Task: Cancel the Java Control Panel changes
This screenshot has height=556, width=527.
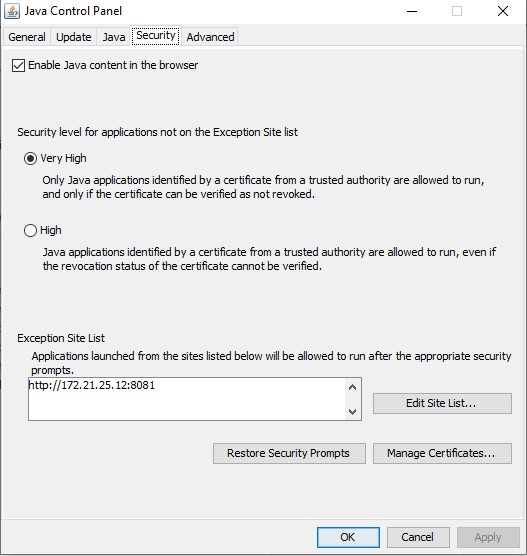Action: click(x=418, y=537)
